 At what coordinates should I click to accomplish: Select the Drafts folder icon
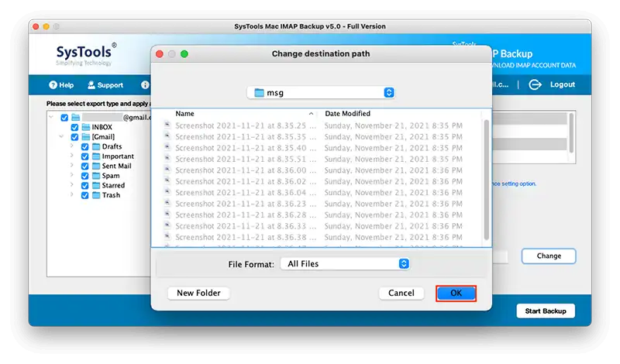click(x=96, y=146)
